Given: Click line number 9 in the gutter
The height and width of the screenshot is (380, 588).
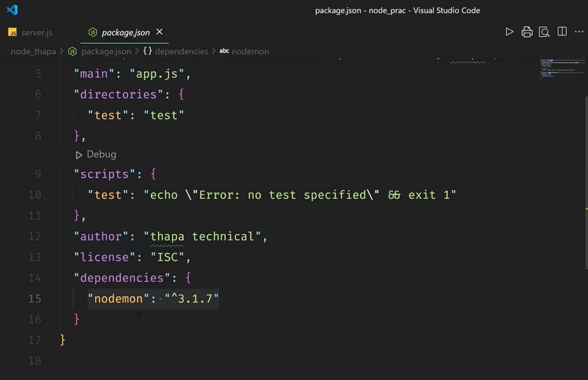Looking at the screenshot, I should click(x=38, y=173).
